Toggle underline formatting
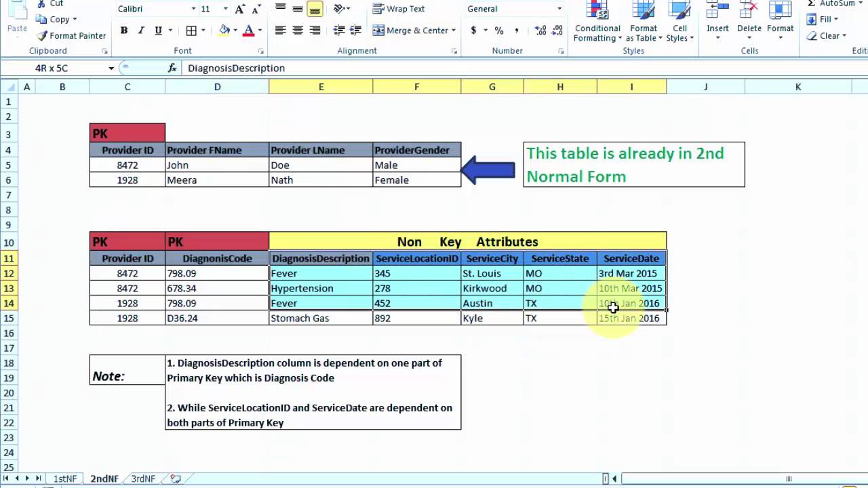This screenshot has width=868, height=488. click(158, 30)
